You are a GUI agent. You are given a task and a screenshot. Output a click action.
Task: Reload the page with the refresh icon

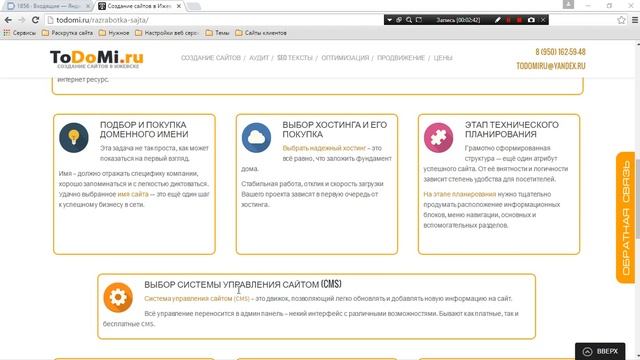[x=36, y=20]
